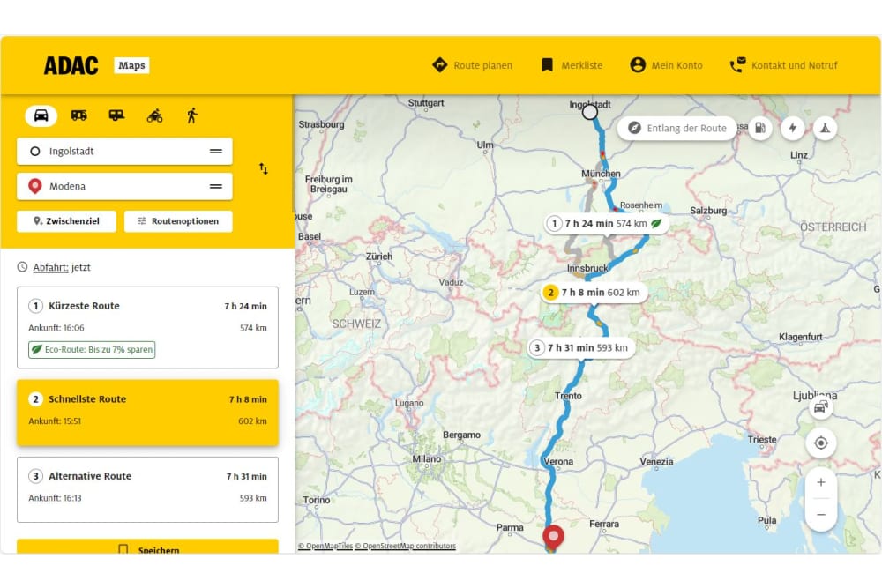Zoom in the map with plus
Screen dimensions: 882x588
click(x=820, y=482)
